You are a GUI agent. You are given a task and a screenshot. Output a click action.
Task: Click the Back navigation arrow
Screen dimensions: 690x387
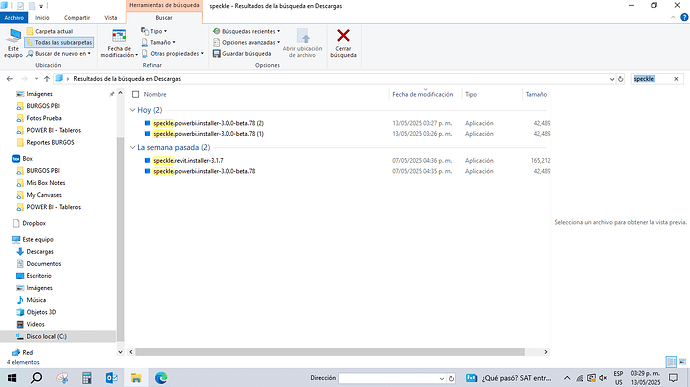tap(10, 79)
